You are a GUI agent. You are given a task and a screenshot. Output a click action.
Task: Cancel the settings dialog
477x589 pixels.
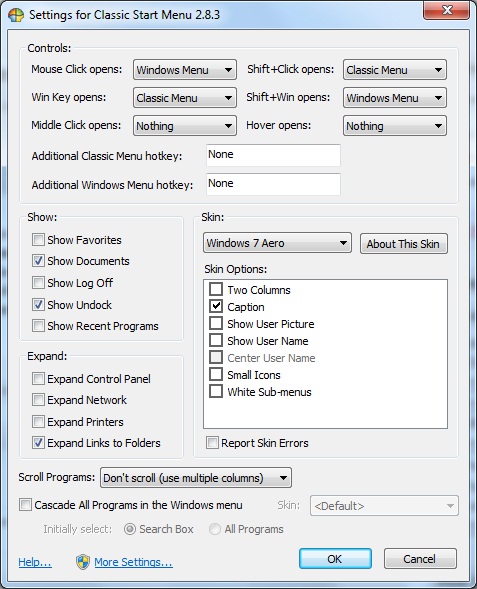coord(420,559)
